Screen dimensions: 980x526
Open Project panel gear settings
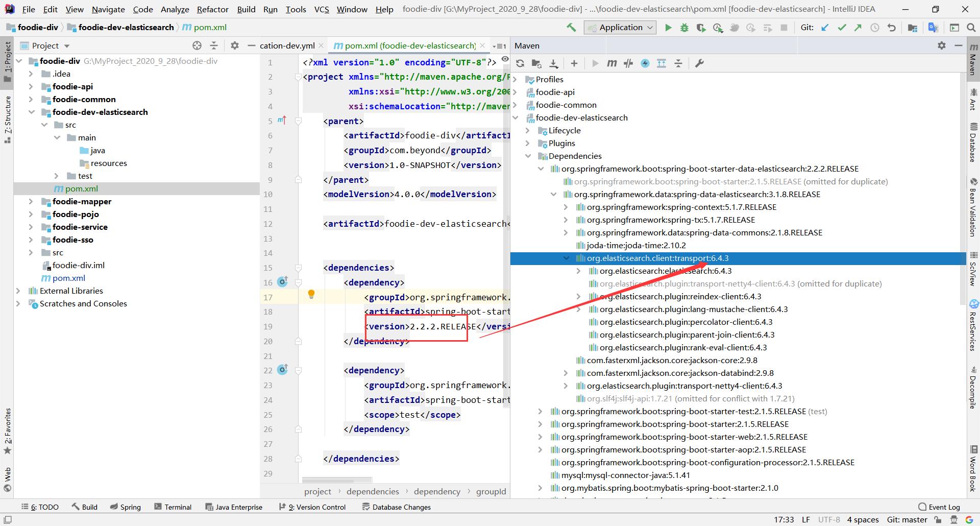coord(235,45)
